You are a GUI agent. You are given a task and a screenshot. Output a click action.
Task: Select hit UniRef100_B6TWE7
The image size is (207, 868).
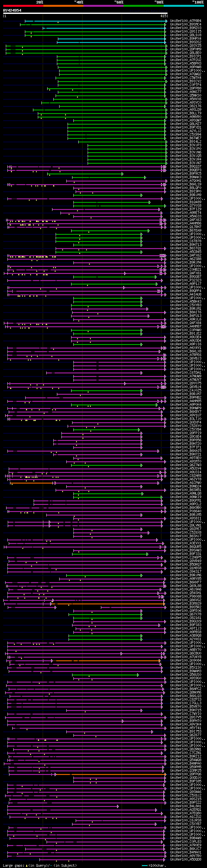coord(186,138)
